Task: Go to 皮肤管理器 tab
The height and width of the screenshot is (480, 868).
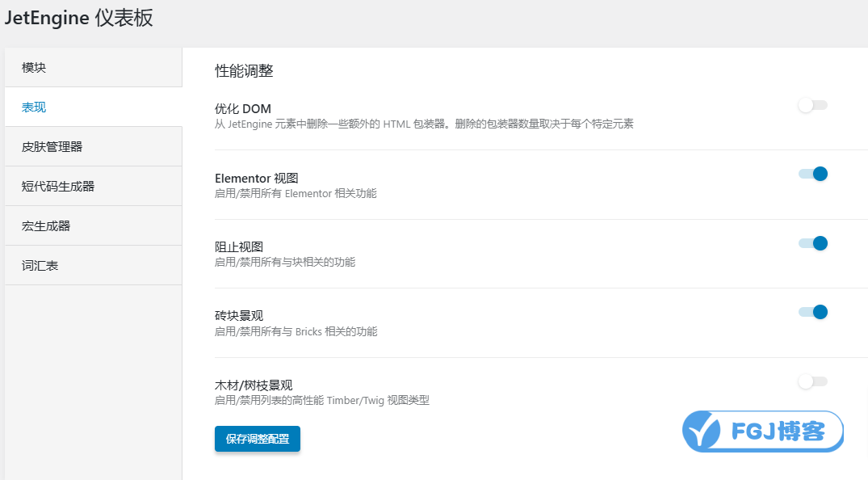Action: point(94,147)
